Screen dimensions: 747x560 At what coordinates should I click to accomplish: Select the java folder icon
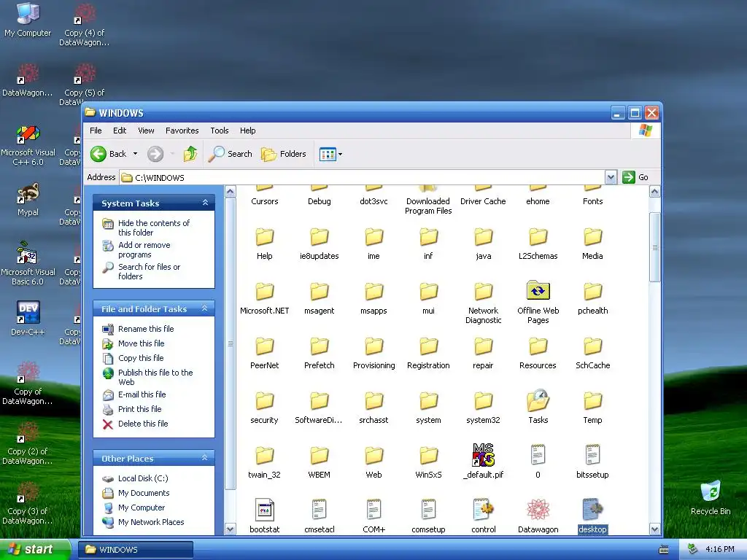[x=483, y=236]
